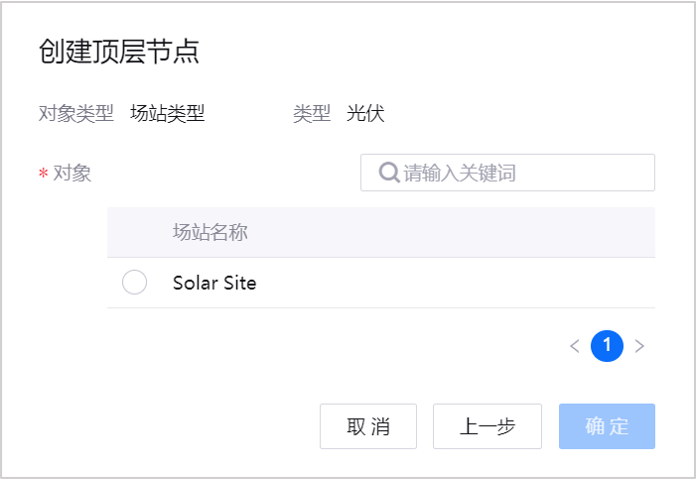Go to previous page with left chevron

575,346
